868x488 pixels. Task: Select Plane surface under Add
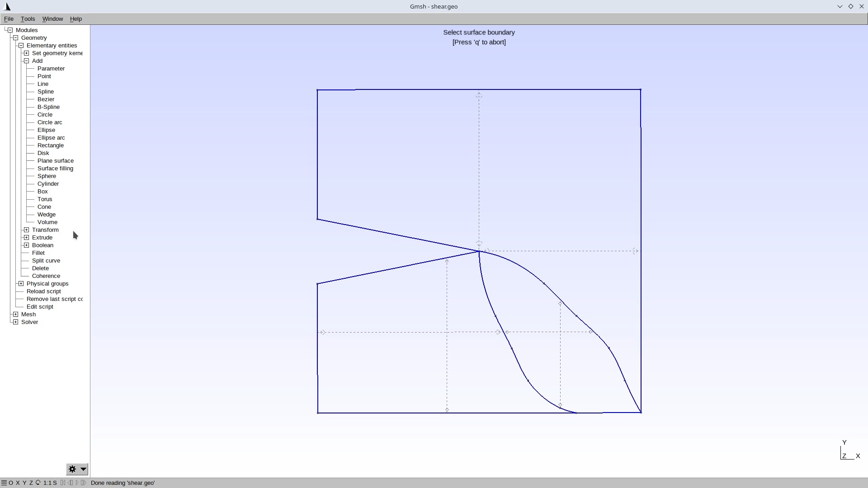pos(56,160)
